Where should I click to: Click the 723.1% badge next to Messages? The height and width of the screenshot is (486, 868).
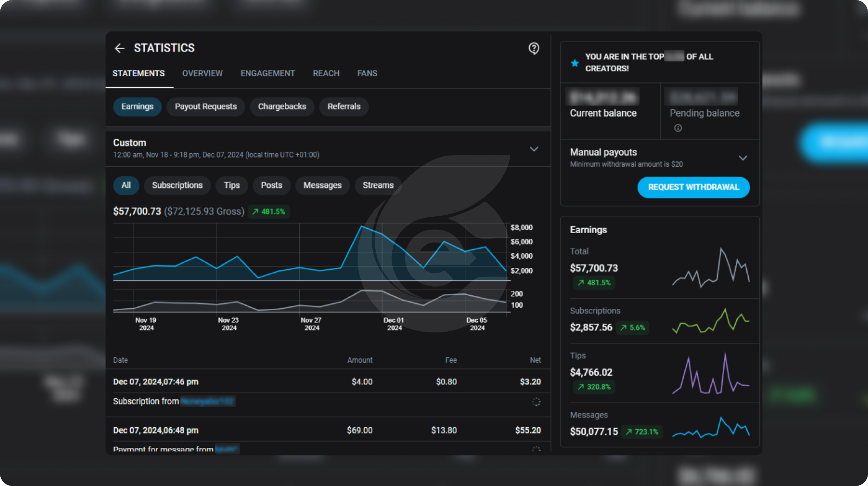642,432
